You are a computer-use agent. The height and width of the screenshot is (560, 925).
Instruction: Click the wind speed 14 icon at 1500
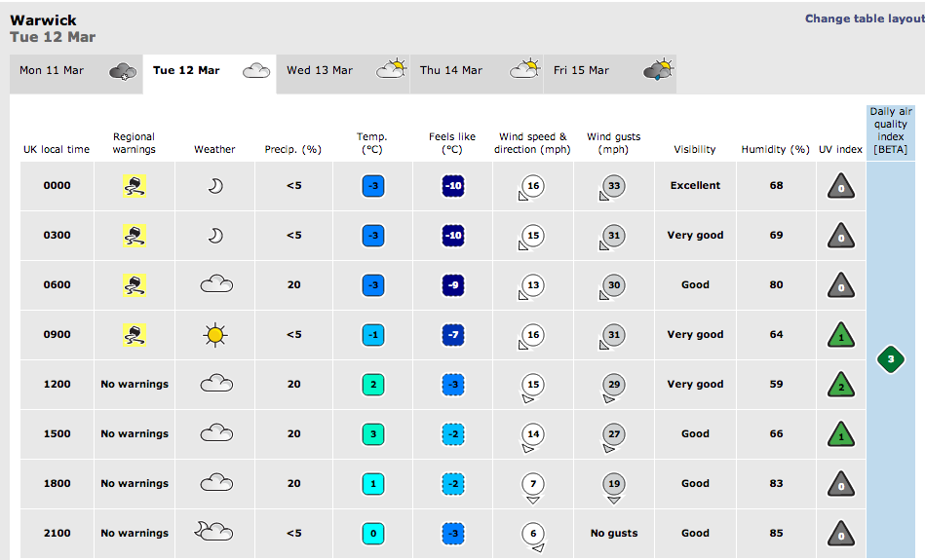click(x=532, y=438)
